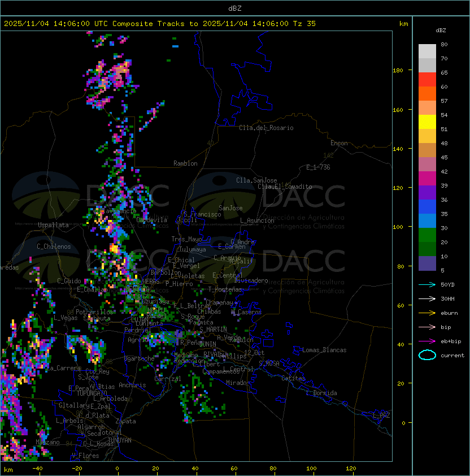This screenshot has width=470, height=476.
Task: Click the S_Francisco label
Action: [x=202, y=214]
